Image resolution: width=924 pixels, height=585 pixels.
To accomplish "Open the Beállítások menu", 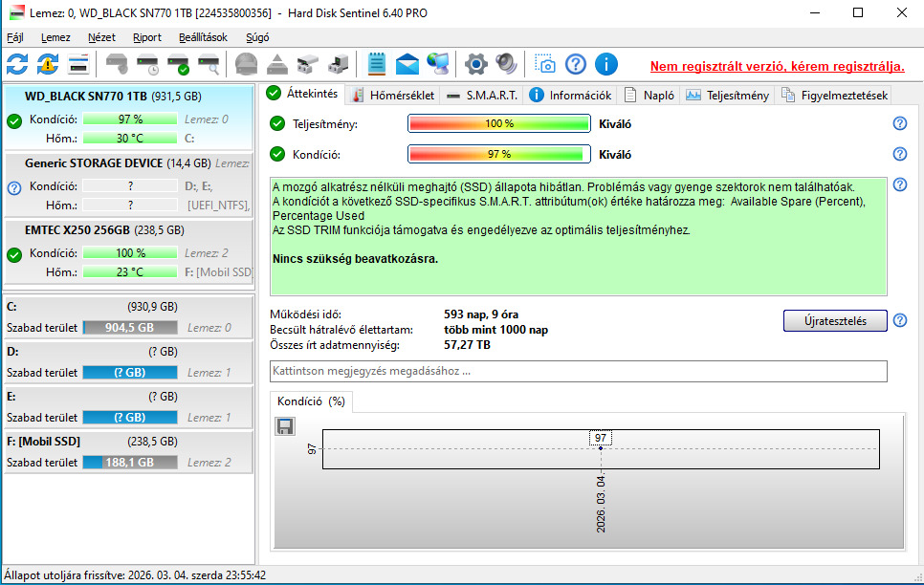I will [x=203, y=37].
